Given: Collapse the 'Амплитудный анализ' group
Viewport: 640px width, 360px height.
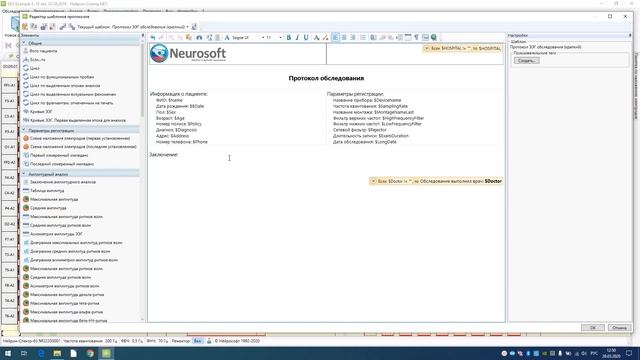Looking at the screenshot, I should (x=24, y=174).
